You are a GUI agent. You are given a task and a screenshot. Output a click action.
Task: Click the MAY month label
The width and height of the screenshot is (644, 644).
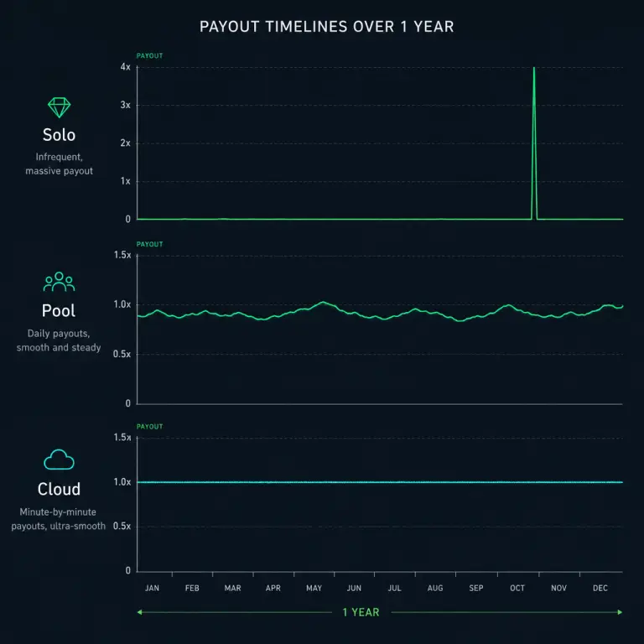(314, 588)
